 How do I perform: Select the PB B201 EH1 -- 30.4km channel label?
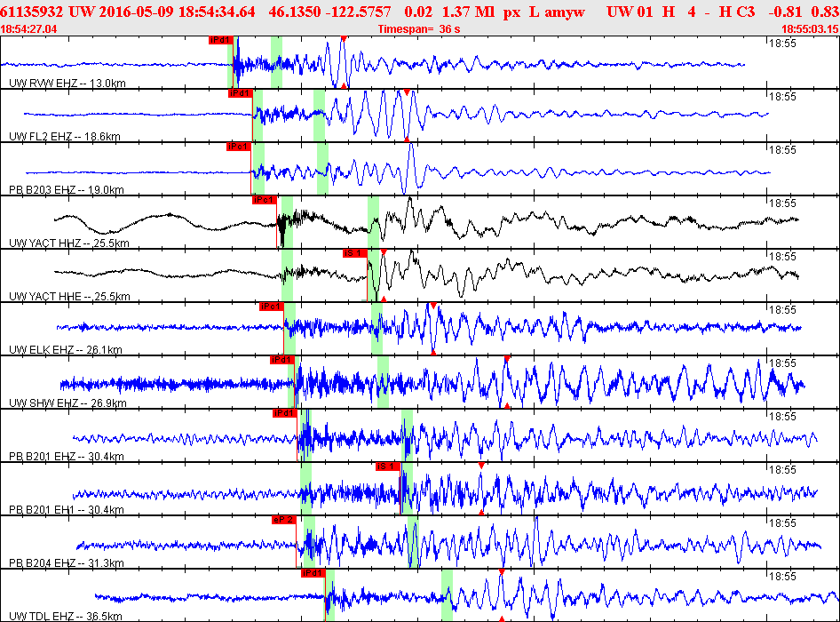coord(67,509)
